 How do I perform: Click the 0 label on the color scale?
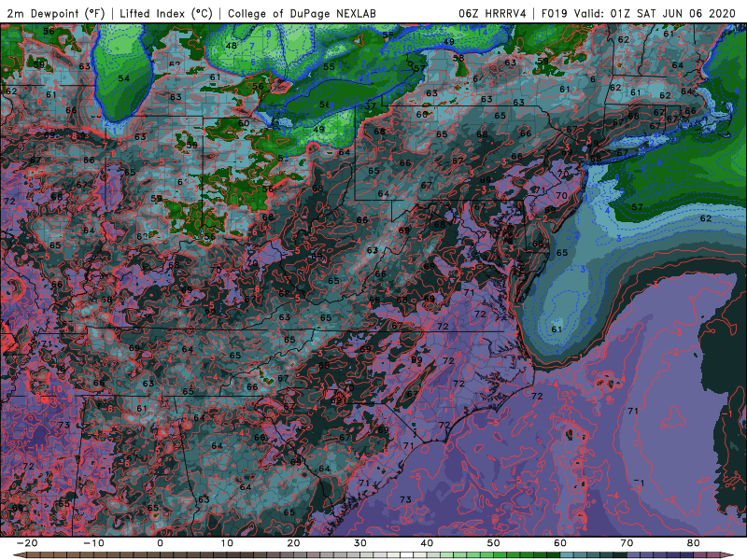[160, 543]
